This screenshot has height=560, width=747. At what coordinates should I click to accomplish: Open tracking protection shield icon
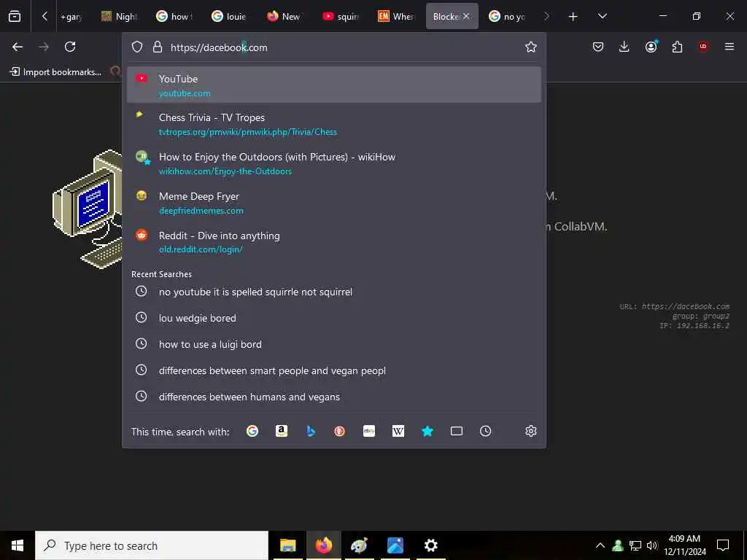137,47
